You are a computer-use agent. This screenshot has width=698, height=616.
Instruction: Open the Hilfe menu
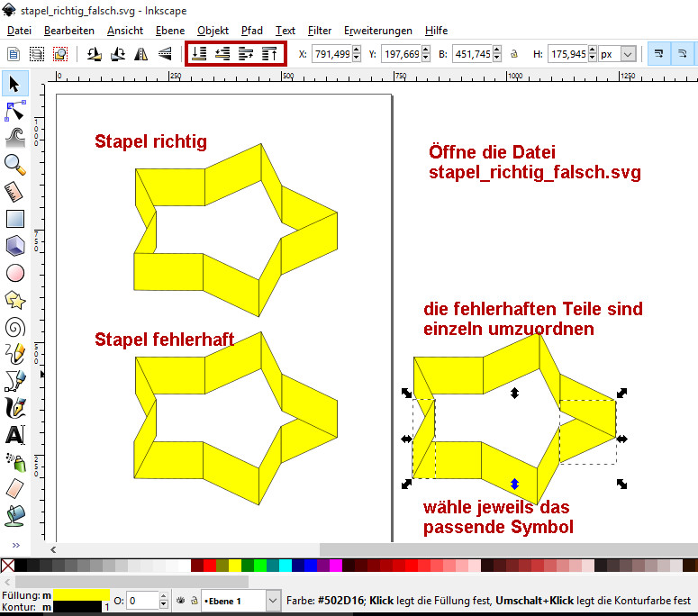pyautogui.click(x=436, y=31)
